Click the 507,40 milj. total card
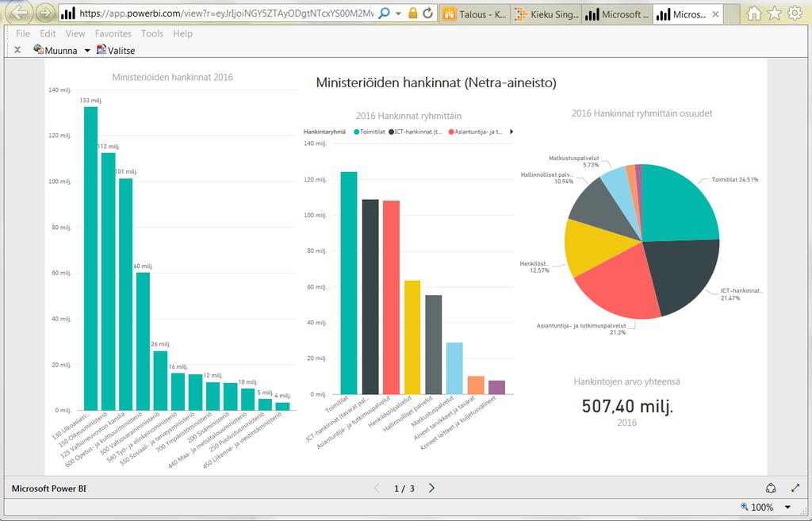812x521 pixels. pos(627,406)
